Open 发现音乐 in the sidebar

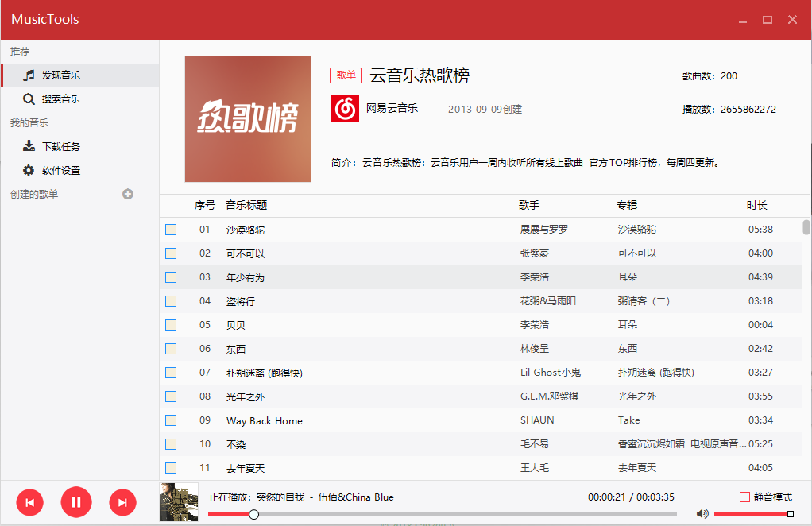[61, 75]
